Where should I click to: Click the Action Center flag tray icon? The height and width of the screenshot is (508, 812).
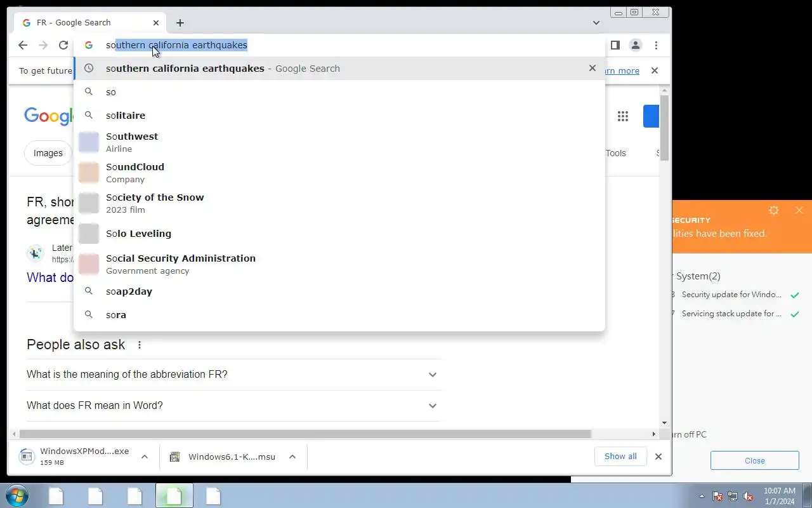[717, 497]
